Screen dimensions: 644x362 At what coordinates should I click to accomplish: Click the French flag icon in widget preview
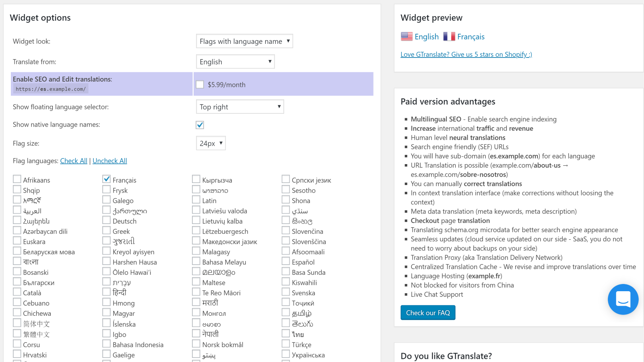[449, 37]
